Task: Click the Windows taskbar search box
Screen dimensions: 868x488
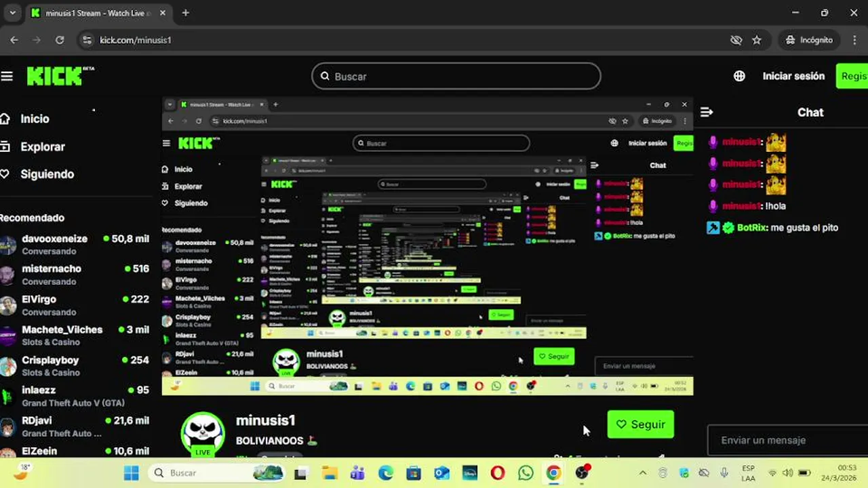Action: point(217,473)
